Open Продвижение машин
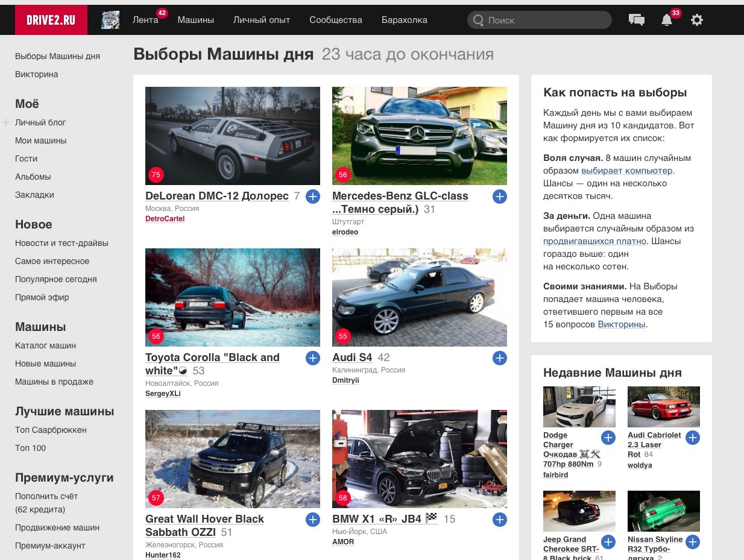This screenshot has width=744, height=560. 57,527
